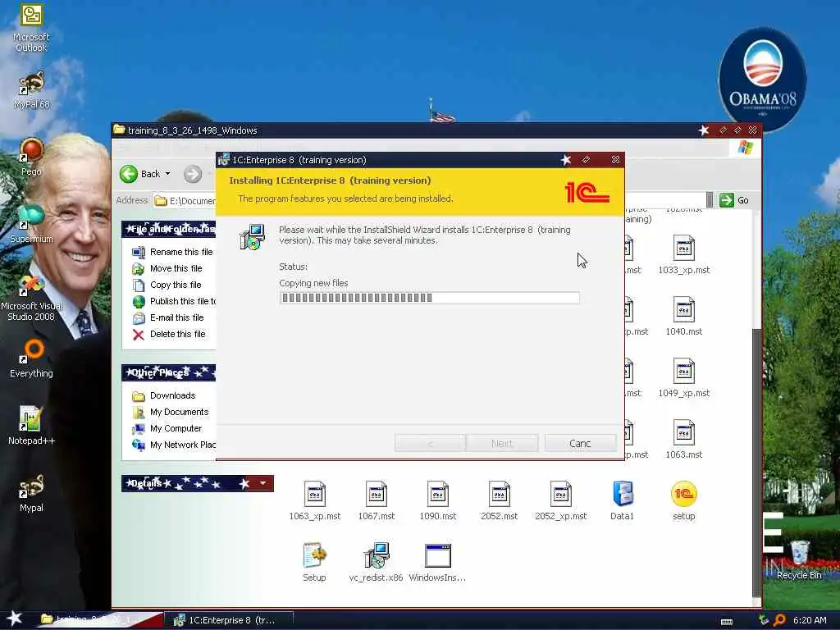Select the 1067.mst file
Screen dimensions: 840x630
[x=376, y=501]
